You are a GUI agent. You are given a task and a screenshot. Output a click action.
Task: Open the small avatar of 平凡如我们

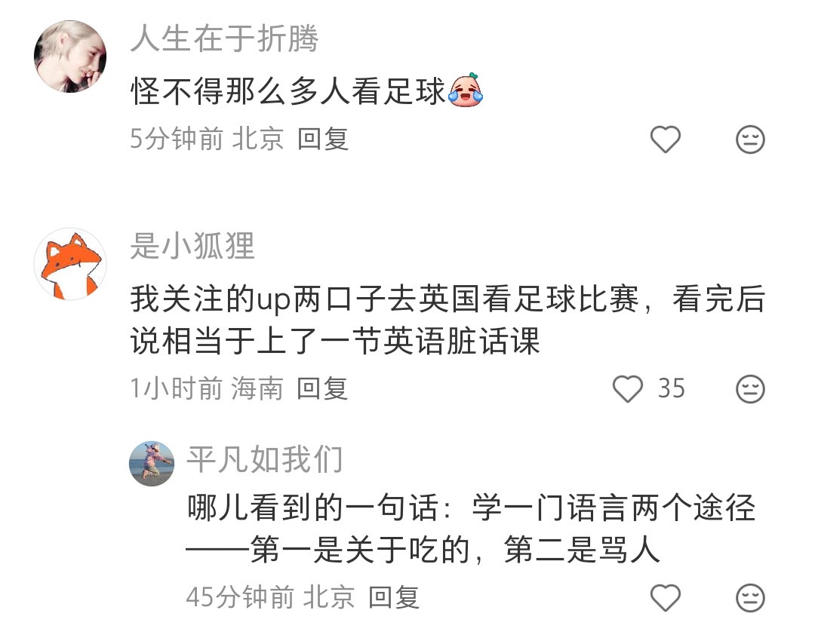(x=152, y=464)
